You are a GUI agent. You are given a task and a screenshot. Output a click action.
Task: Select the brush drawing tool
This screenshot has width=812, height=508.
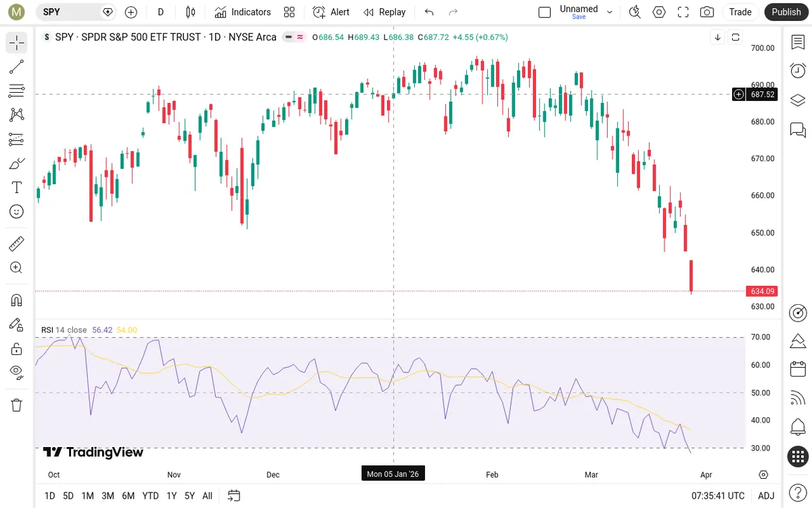(x=17, y=163)
